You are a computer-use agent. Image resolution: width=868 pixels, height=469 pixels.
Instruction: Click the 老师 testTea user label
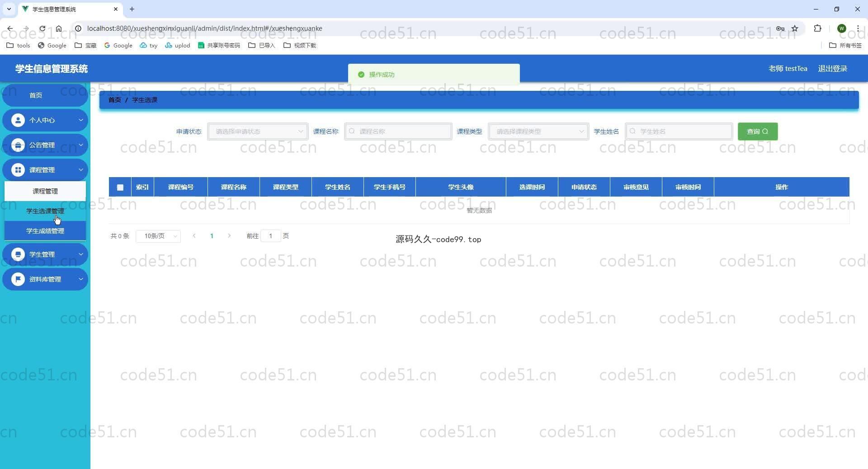pos(788,69)
